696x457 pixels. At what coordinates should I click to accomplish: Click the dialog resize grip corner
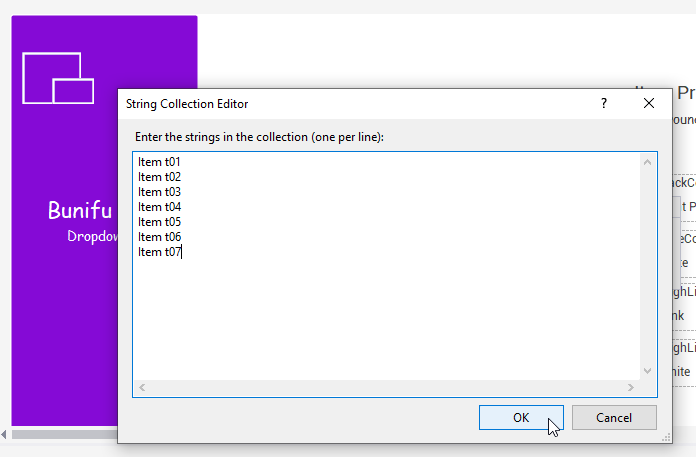(x=666, y=437)
